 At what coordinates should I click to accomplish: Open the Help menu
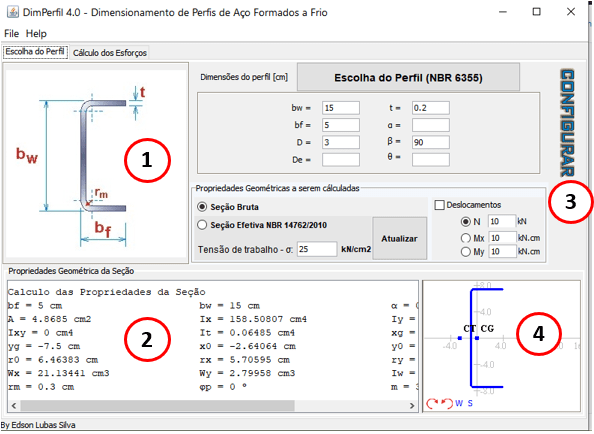pyautogui.click(x=36, y=33)
